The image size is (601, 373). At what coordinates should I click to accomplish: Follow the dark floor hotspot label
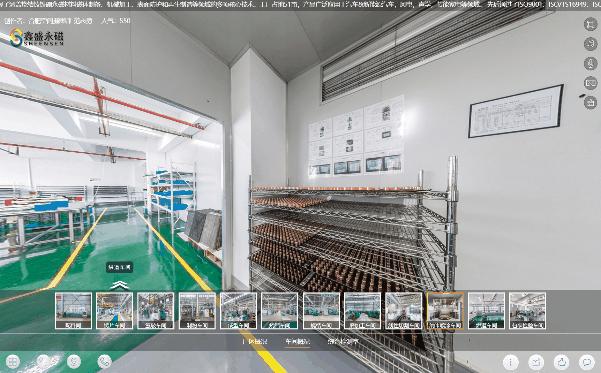[119, 268]
